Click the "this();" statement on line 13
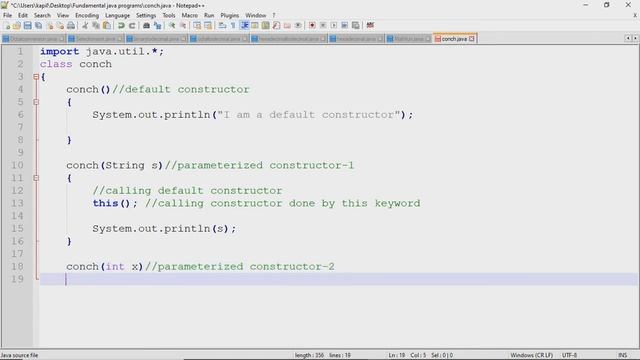 coord(115,203)
